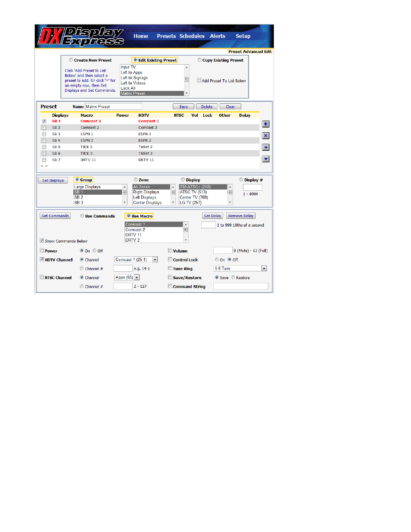Click the Display # number field
This screenshot has height=532, width=411.
[252, 187]
